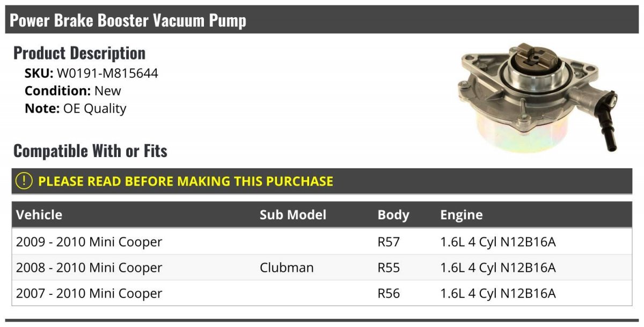
Task: Click the Sub Model column header
Action: coord(293,215)
